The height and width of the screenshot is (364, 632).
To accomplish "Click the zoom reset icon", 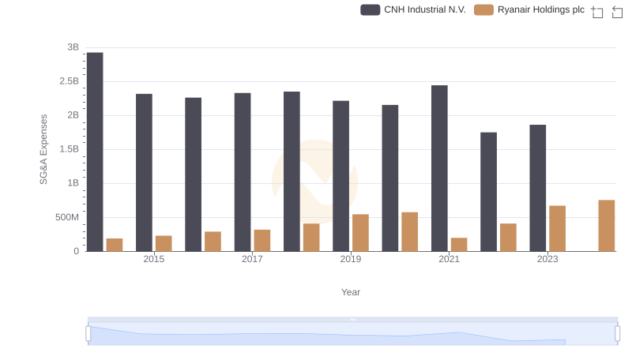I will (x=617, y=12).
